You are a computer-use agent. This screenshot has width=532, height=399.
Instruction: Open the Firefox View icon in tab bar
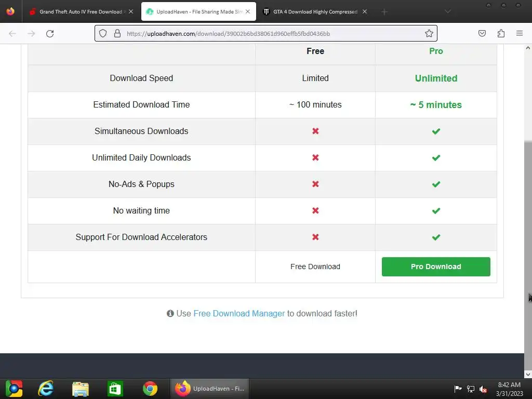click(10, 11)
